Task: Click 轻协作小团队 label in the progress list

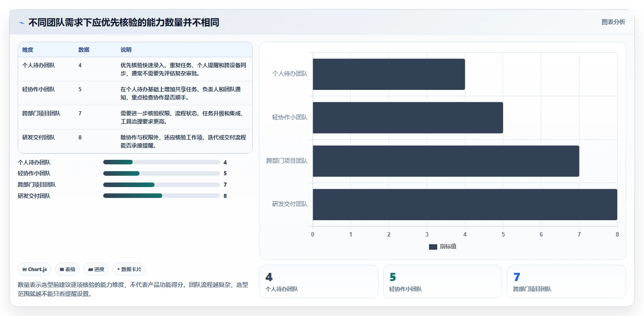Action: [34, 173]
